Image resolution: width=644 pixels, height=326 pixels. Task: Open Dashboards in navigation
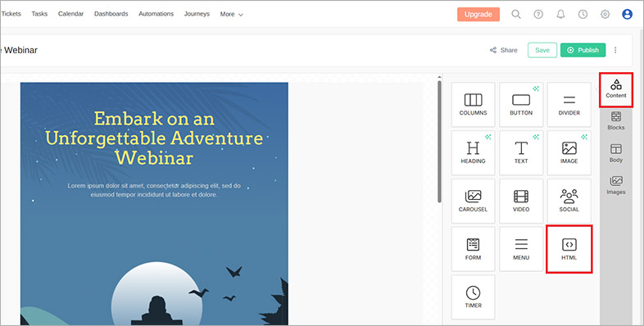(x=111, y=14)
